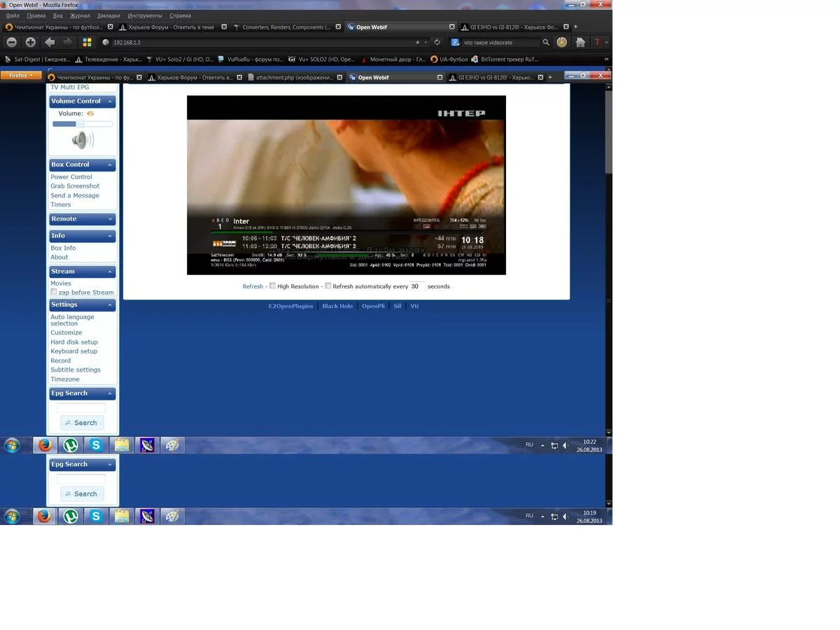Collapse the Settings panel

click(110, 305)
